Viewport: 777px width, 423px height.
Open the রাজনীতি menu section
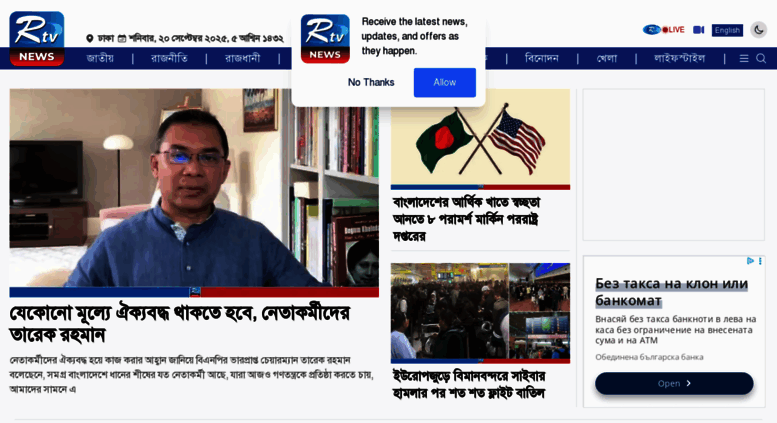[169, 58]
